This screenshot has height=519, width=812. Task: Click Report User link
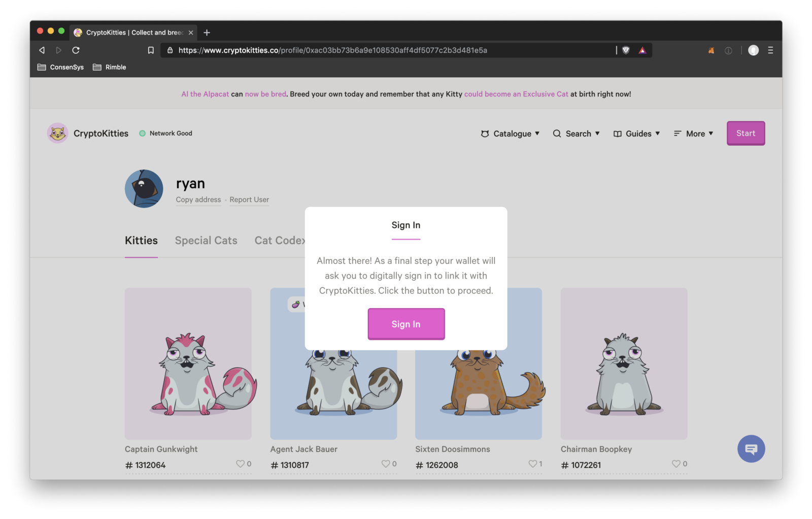pos(249,200)
